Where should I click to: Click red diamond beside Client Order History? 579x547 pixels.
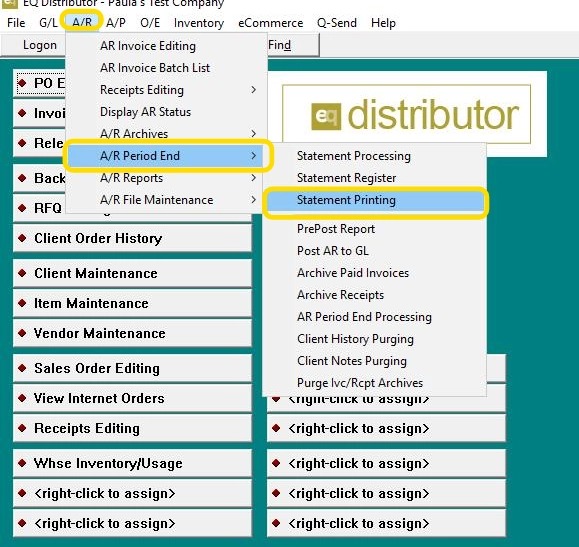coord(22,238)
